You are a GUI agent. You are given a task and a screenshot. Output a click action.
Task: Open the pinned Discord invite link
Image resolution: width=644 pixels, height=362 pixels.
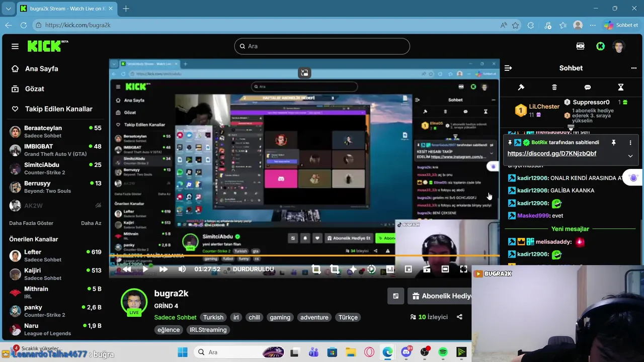(552, 153)
